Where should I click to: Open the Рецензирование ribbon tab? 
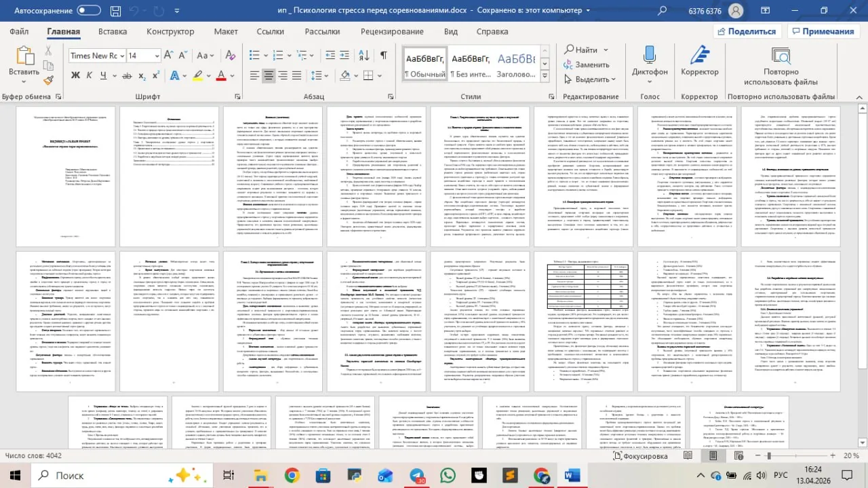(x=392, y=31)
